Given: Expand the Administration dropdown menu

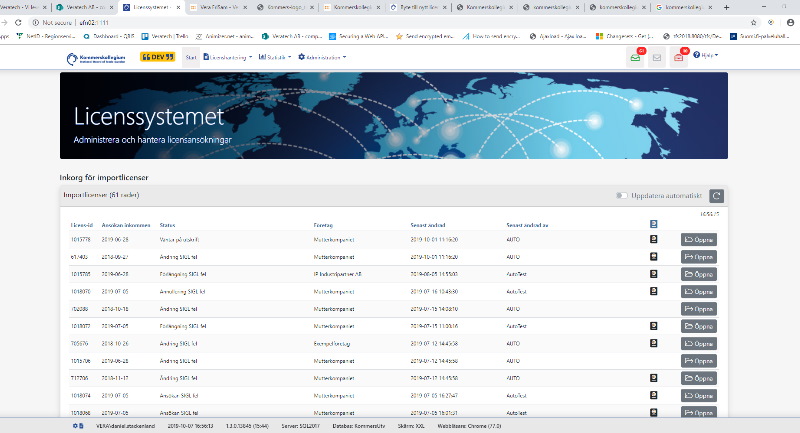Looking at the screenshot, I should point(323,57).
